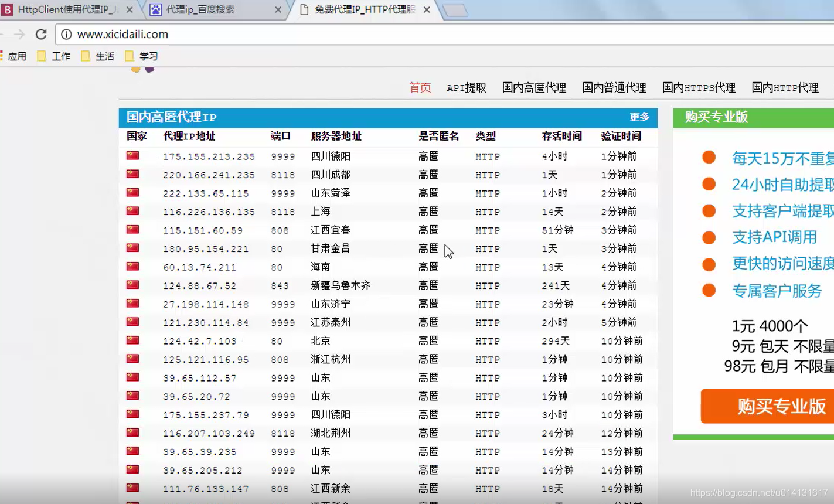The image size is (834, 504).
Task: Open the 应用 bookmarks folder
Action: [18, 56]
